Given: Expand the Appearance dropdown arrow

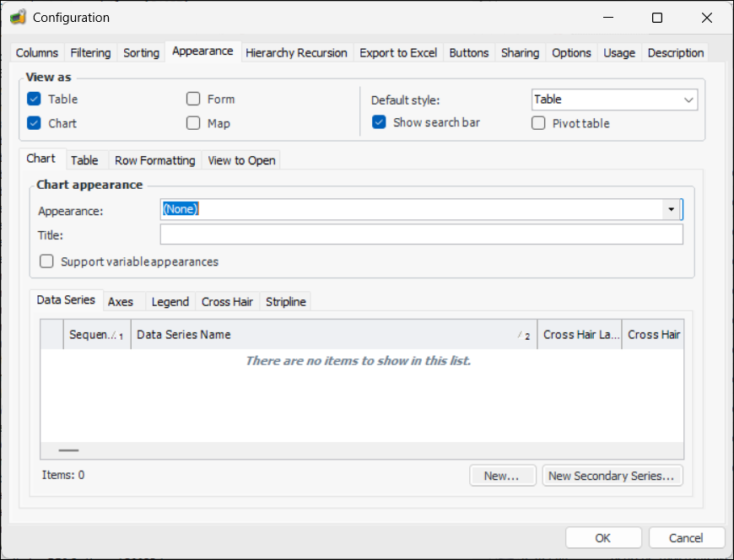Looking at the screenshot, I should [672, 209].
